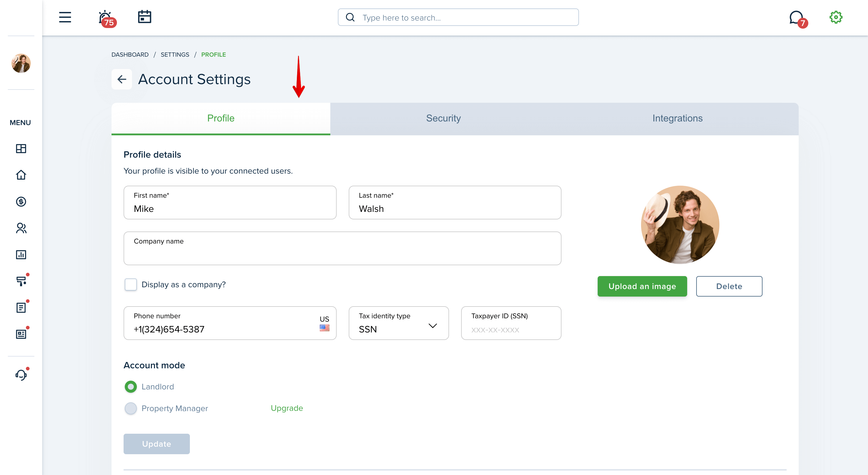
Task: Click the Company name field
Action: [x=342, y=248]
